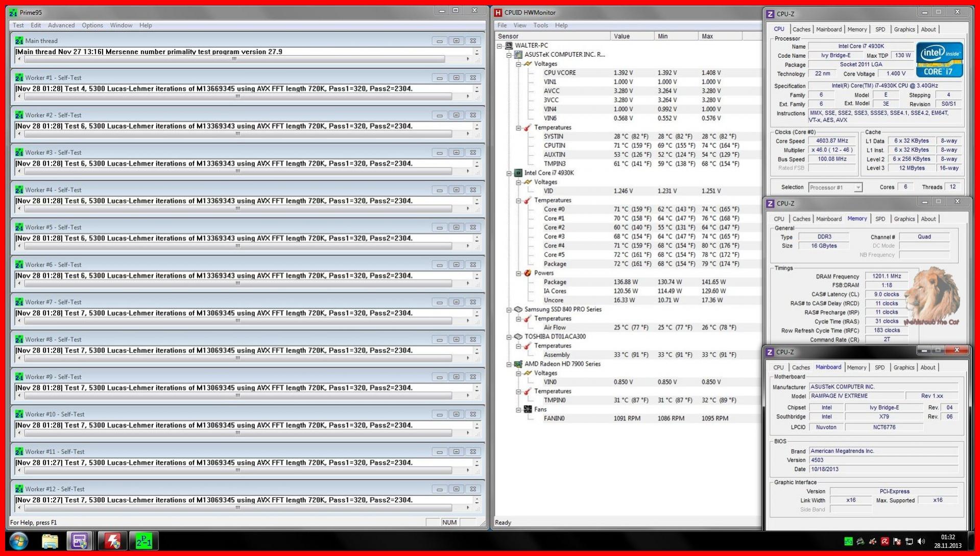Viewport: 980px width, 556px height.
Task: Collapse ASUSTeK Temperatures group
Action: 518,128
